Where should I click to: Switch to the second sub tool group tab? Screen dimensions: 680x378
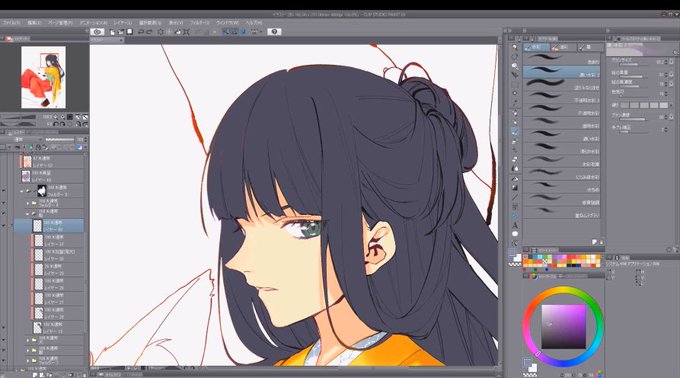click(x=563, y=47)
